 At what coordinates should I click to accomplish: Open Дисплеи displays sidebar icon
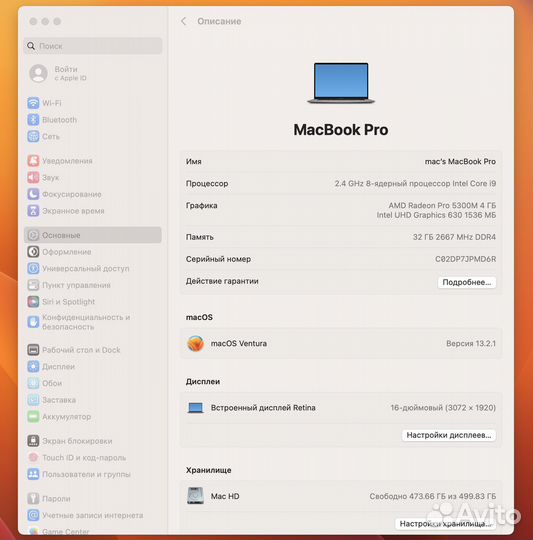33,366
